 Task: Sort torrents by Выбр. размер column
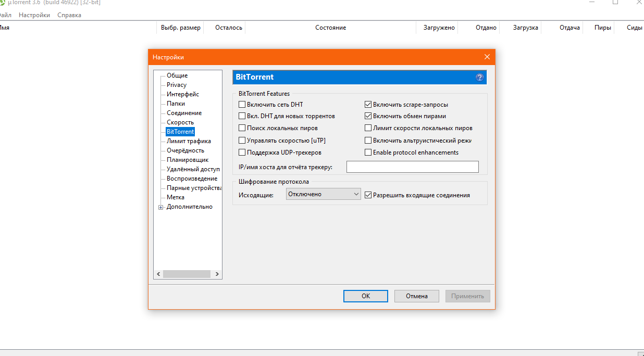(x=181, y=28)
